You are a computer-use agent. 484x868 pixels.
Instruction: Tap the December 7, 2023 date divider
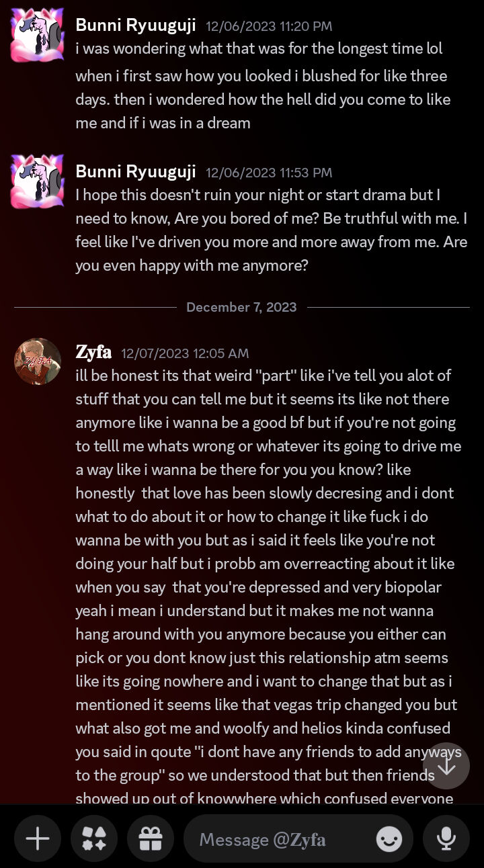coord(241,307)
